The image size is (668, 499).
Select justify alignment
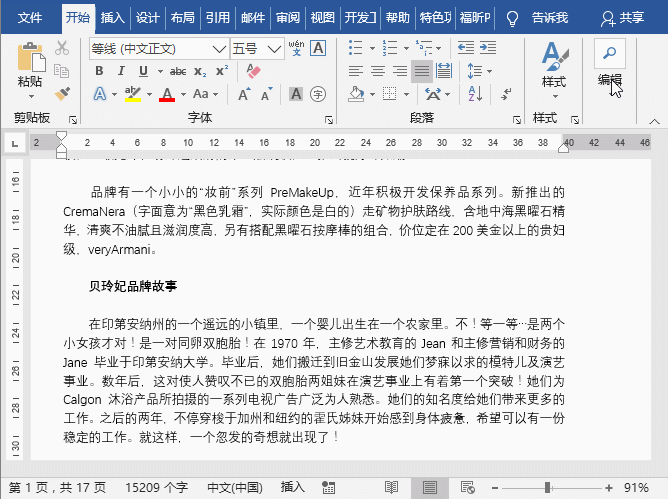click(422, 71)
